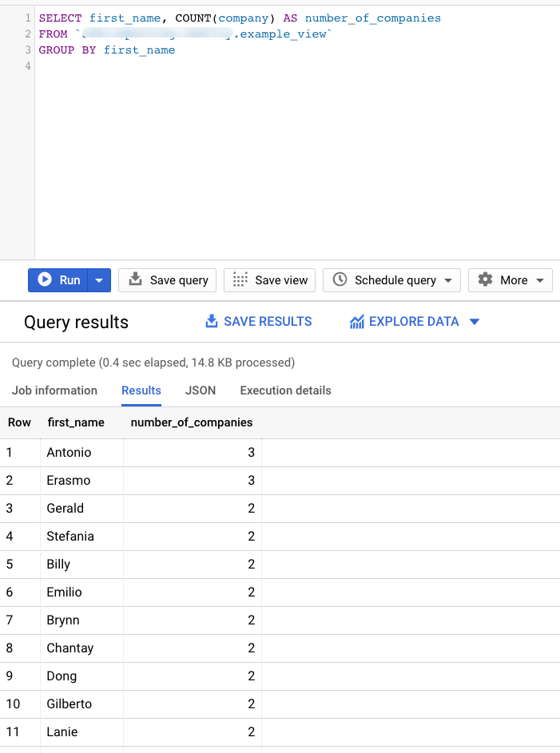Expand the More options dropdown arrow
Screen dimensions: 560x753
tap(540, 280)
